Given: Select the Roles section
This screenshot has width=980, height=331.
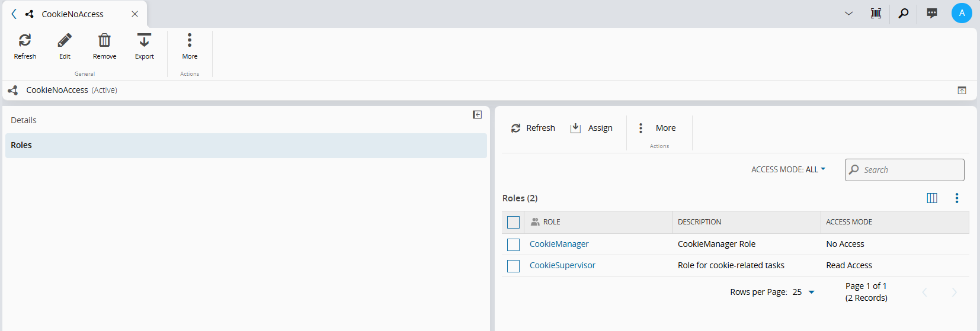Looking at the screenshot, I should [x=246, y=145].
